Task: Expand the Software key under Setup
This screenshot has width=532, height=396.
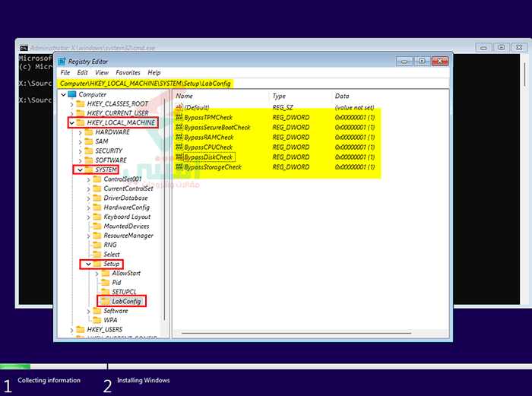Action: [89, 311]
